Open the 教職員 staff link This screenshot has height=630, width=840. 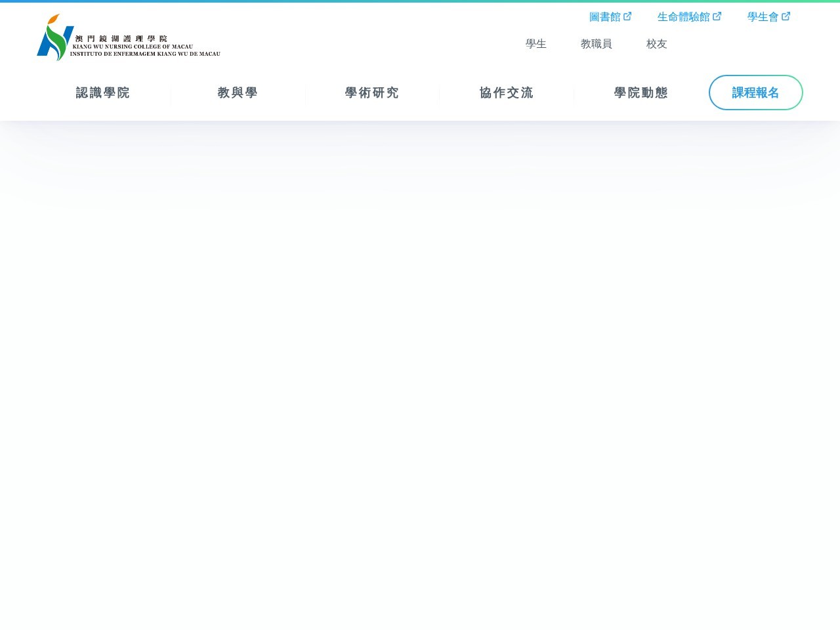click(596, 44)
